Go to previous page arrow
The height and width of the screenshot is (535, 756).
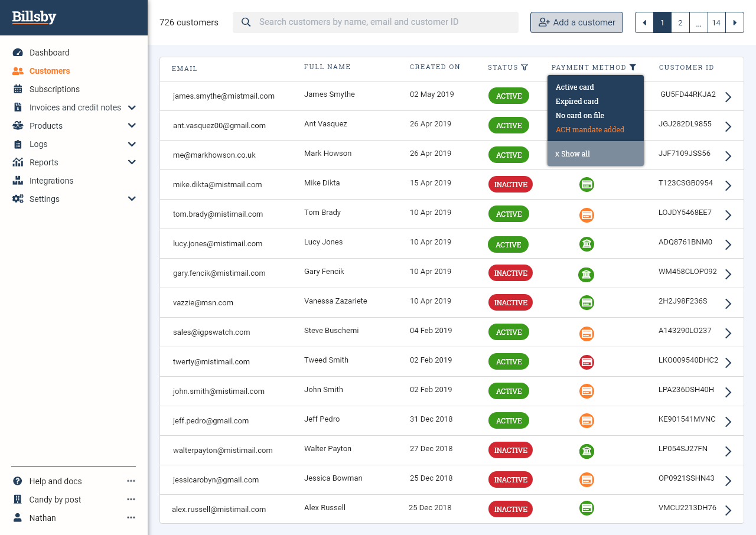pos(644,22)
